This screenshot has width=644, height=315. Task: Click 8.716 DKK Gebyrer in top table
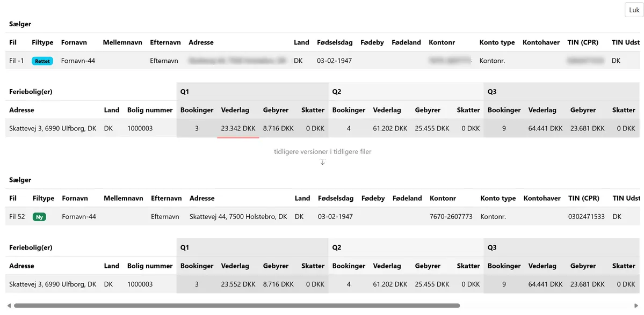(x=278, y=128)
